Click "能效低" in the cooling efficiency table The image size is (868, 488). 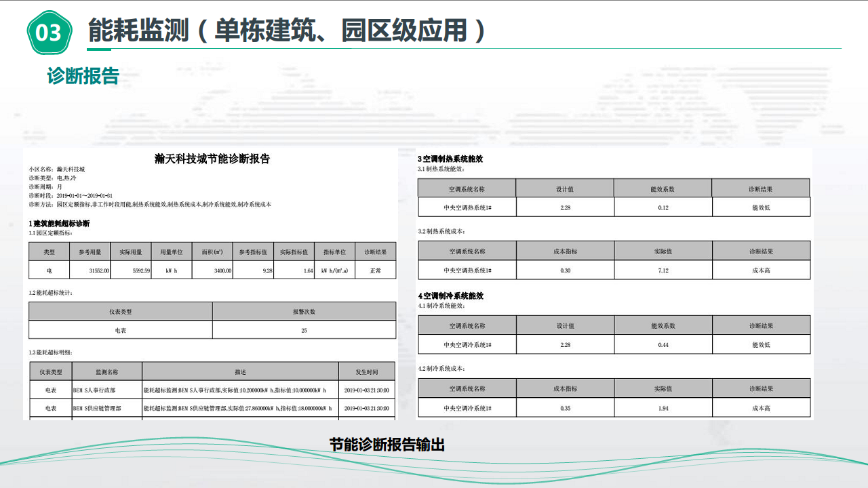[761, 345]
